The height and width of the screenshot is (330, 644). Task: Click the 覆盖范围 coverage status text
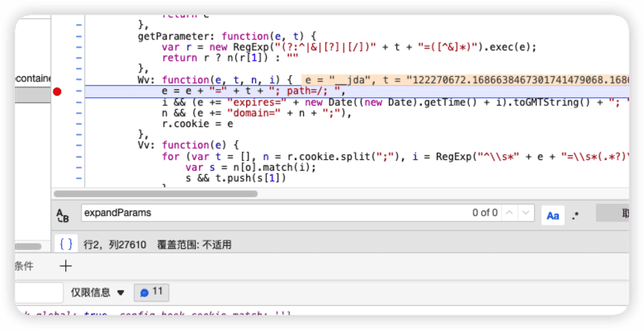point(194,244)
